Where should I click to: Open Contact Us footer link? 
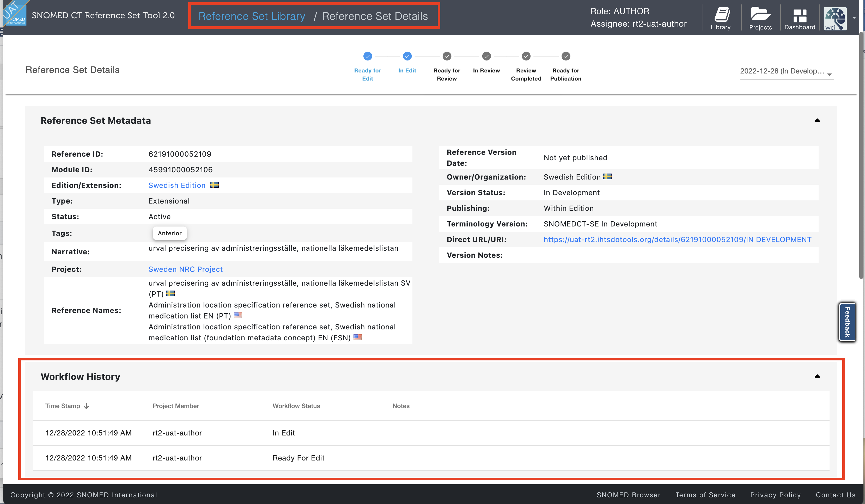pyautogui.click(x=836, y=495)
